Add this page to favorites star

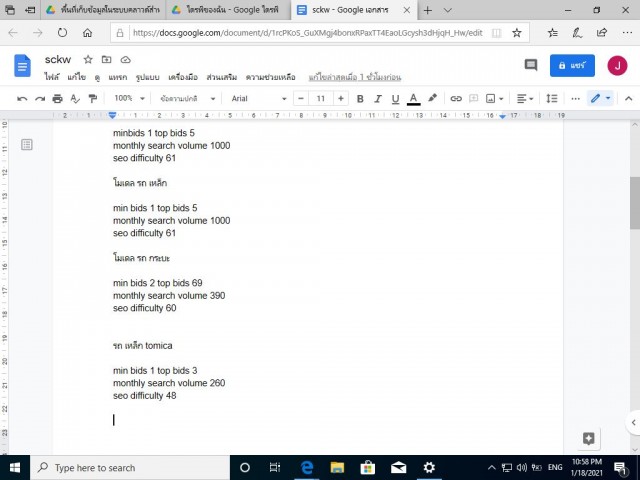click(517, 33)
